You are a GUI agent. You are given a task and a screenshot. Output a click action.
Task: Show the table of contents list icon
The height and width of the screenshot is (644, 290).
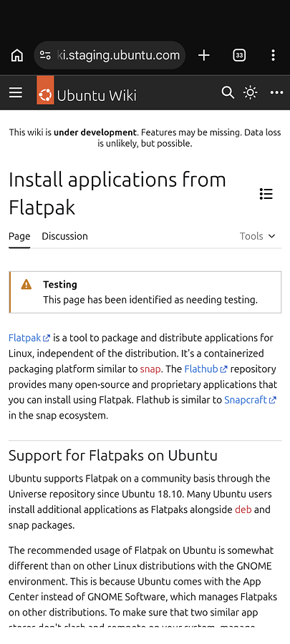(x=266, y=194)
